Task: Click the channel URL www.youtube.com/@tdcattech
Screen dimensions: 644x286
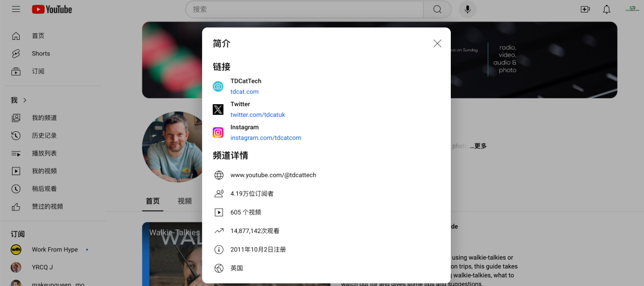Action: pyautogui.click(x=273, y=175)
